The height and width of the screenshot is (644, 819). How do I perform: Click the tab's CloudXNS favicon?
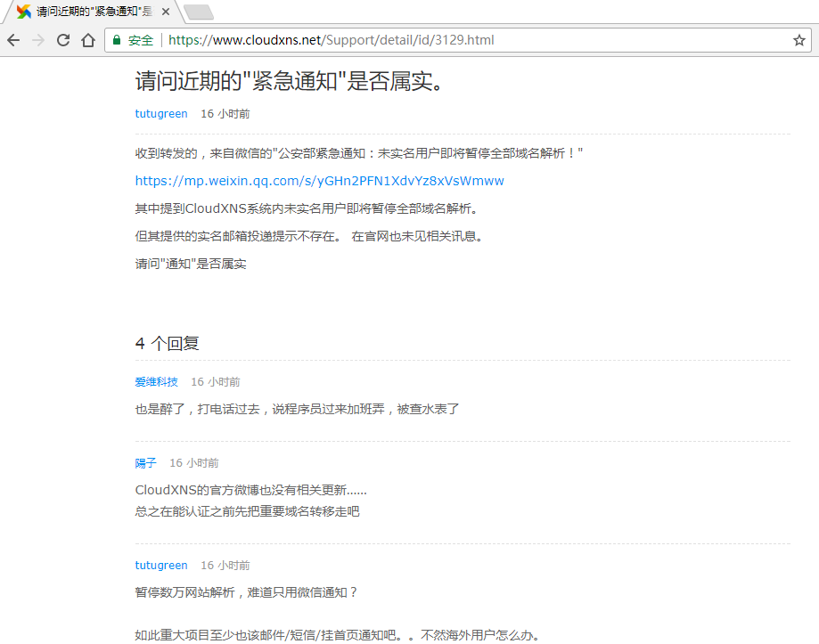tap(24, 12)
